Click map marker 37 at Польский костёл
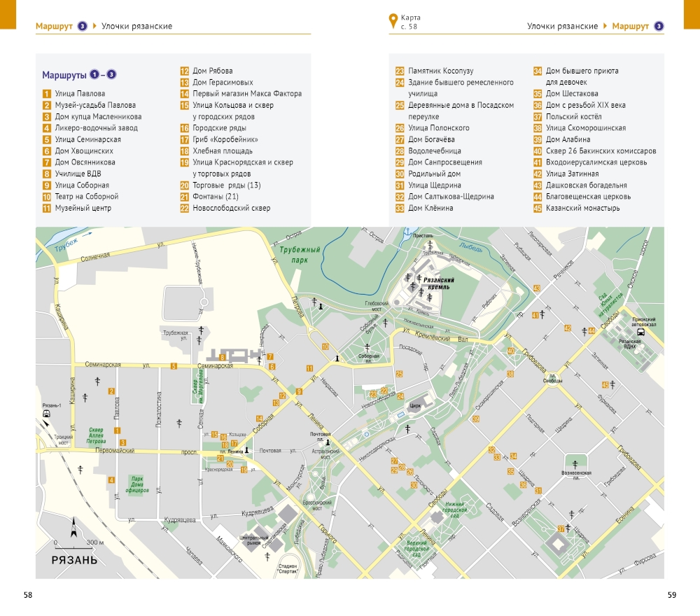The height and width of the screenshot is (616, 700). 561,528
